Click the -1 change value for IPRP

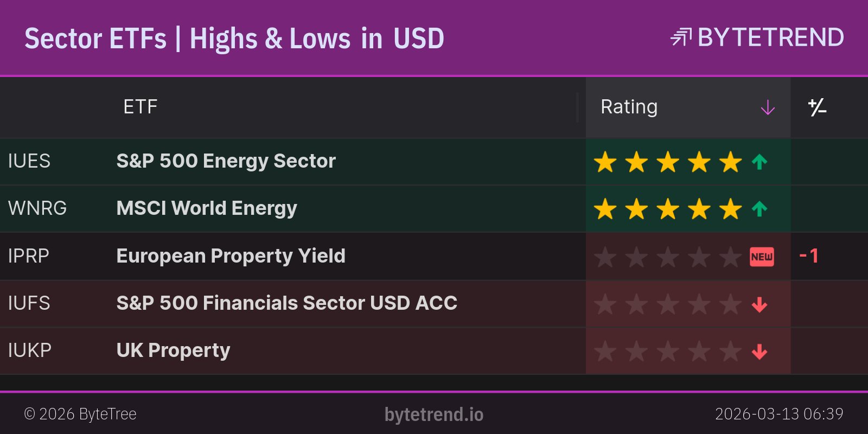[x=809, y=256]
